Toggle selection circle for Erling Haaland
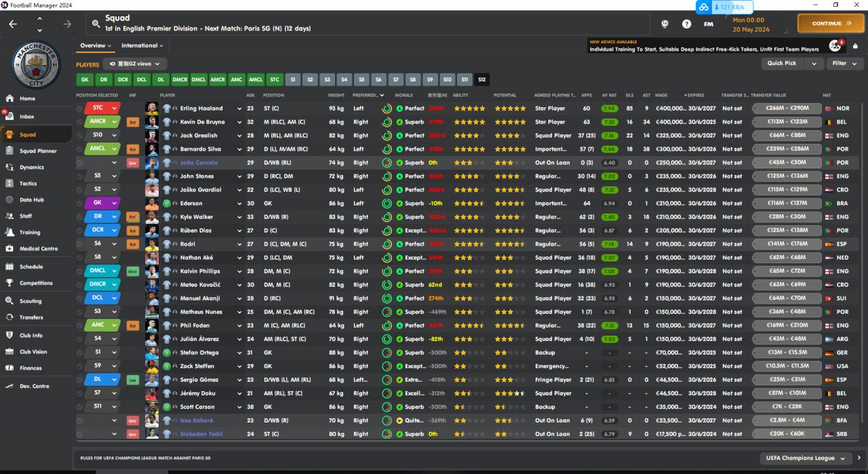This screenshot has height=474, width=868. pos(80,108)
